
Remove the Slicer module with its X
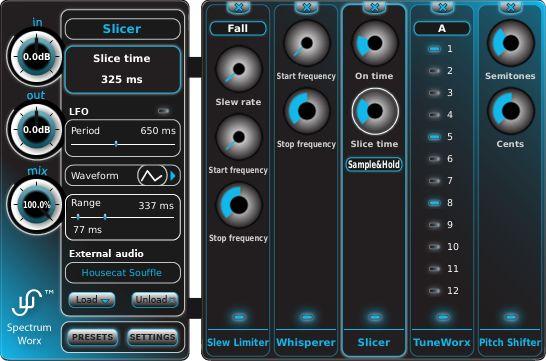[x=374, y=7]
